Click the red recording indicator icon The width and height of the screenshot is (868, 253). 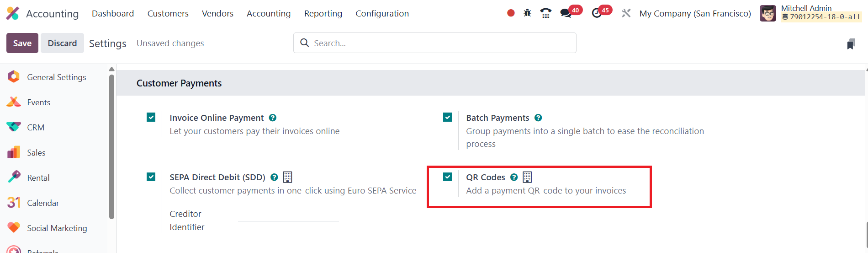[511, 13]
